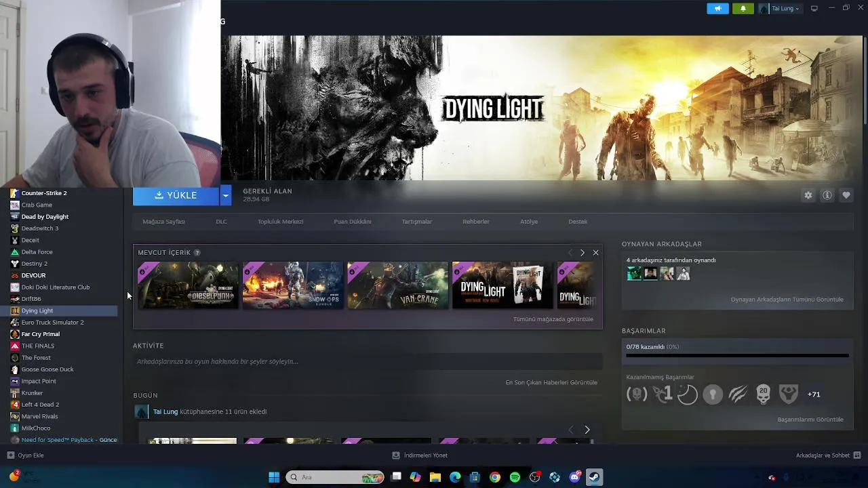This screenshot has height=488, width=868.
Task: Show the +71 more achievements
Action: tap(814, 394)
